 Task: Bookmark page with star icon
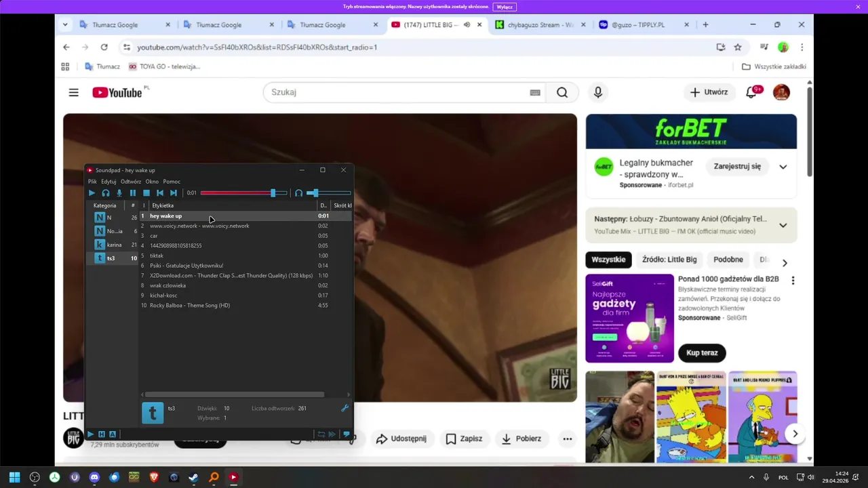pos(738,47)
